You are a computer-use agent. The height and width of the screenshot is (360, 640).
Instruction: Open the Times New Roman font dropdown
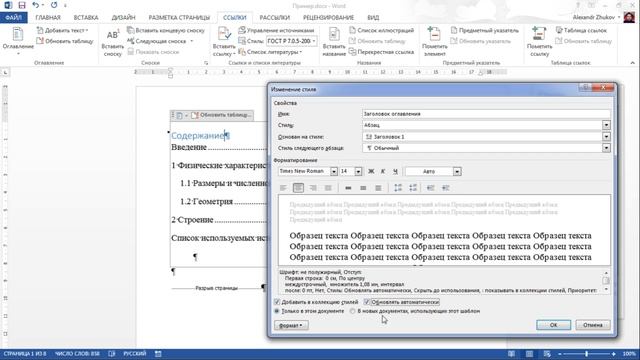pyautogui.click(x=333, y=171)
